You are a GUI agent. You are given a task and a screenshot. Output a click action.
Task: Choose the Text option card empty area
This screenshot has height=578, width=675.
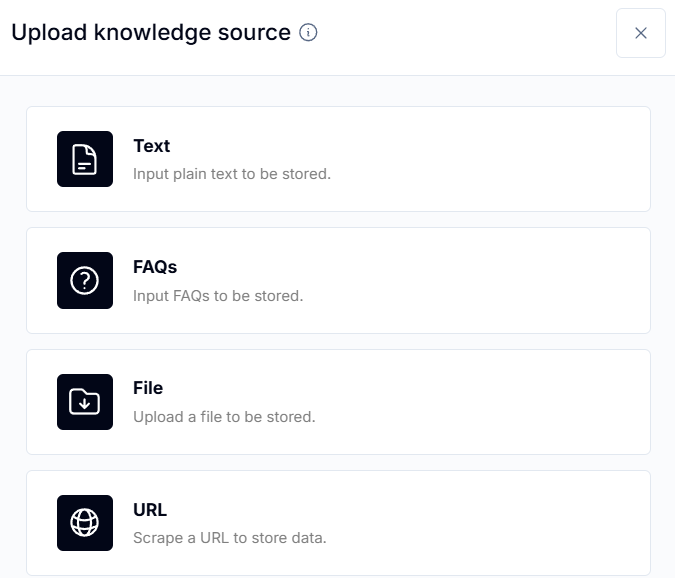(474, 159)
